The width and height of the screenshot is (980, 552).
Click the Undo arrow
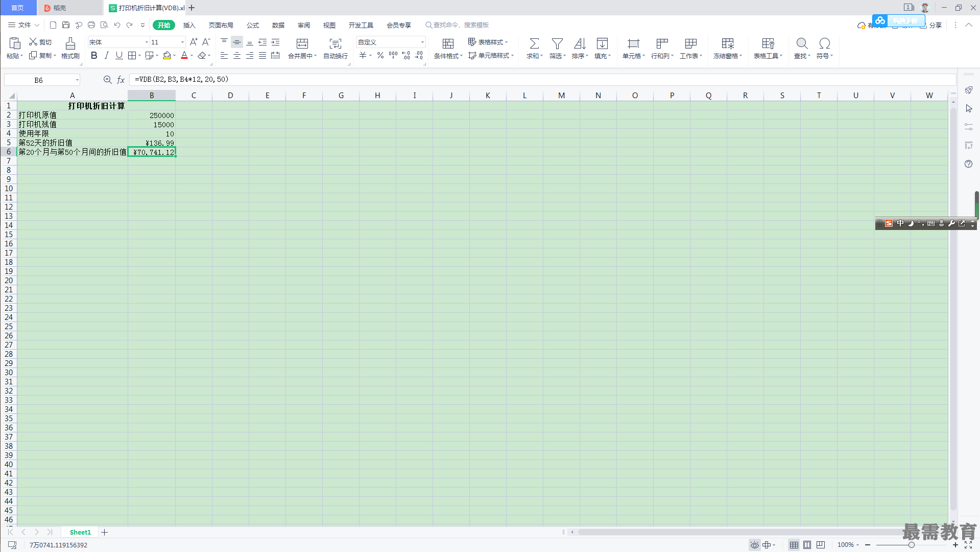pos(117,25)
